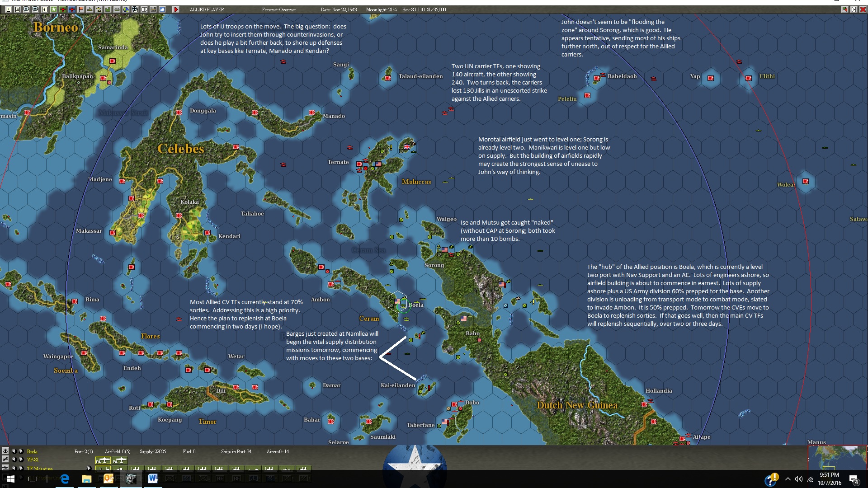Image resolution: width=868 pixels, height=488 pixels.
Task: Click the Ternate base label on map
Action: (338, 162)
